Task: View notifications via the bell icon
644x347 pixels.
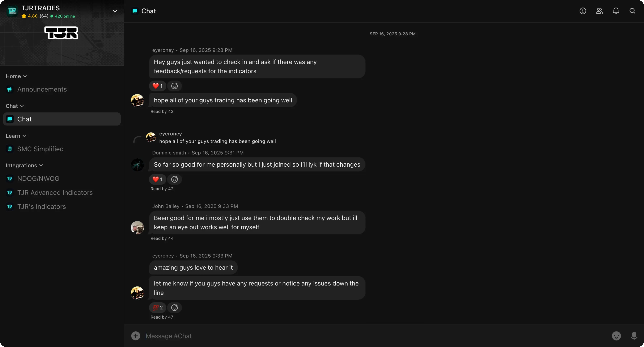Action: [616, 11]
